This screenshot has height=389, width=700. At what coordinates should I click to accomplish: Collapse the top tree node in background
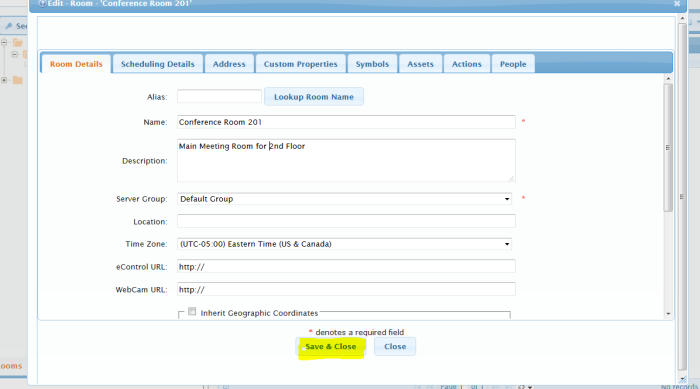4,42
